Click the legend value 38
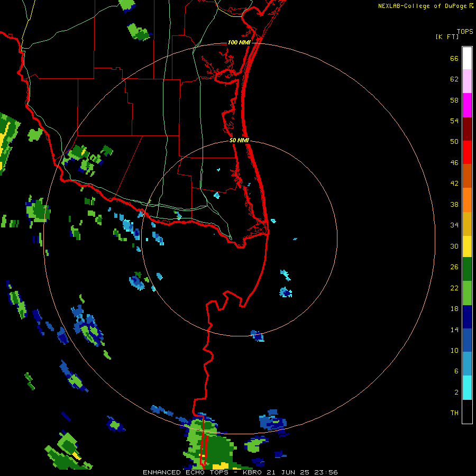 454,205
